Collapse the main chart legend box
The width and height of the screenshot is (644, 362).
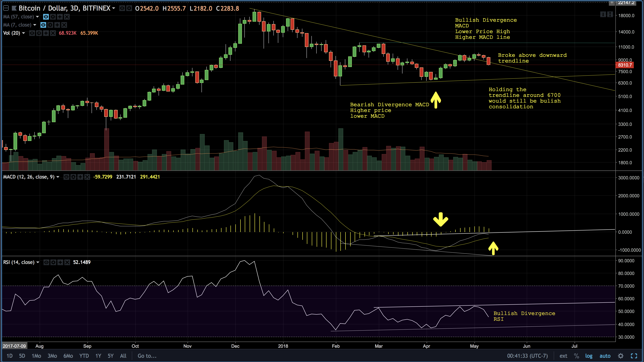6,8
